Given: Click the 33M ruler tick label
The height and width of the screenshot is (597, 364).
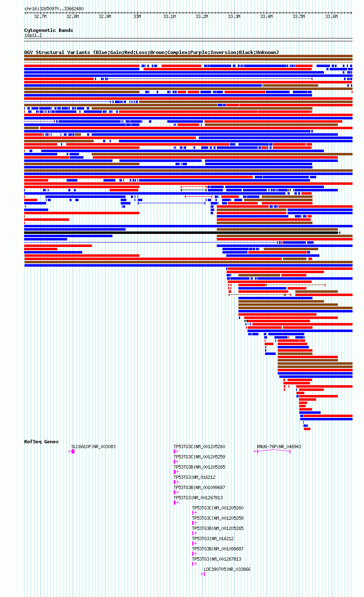Looking at the screenshot, I should [x=137, y=16].
